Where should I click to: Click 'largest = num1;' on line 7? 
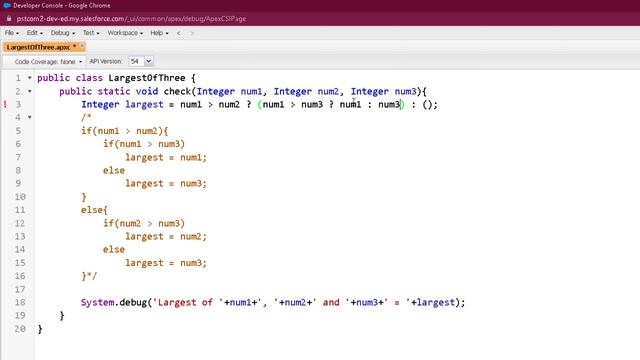click(x=166, y=157)
